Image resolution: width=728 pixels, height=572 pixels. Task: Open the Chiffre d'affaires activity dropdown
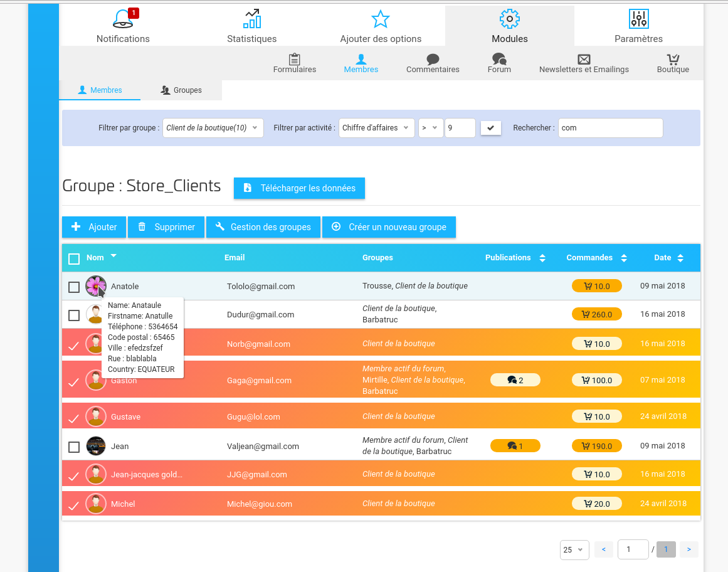376,128
